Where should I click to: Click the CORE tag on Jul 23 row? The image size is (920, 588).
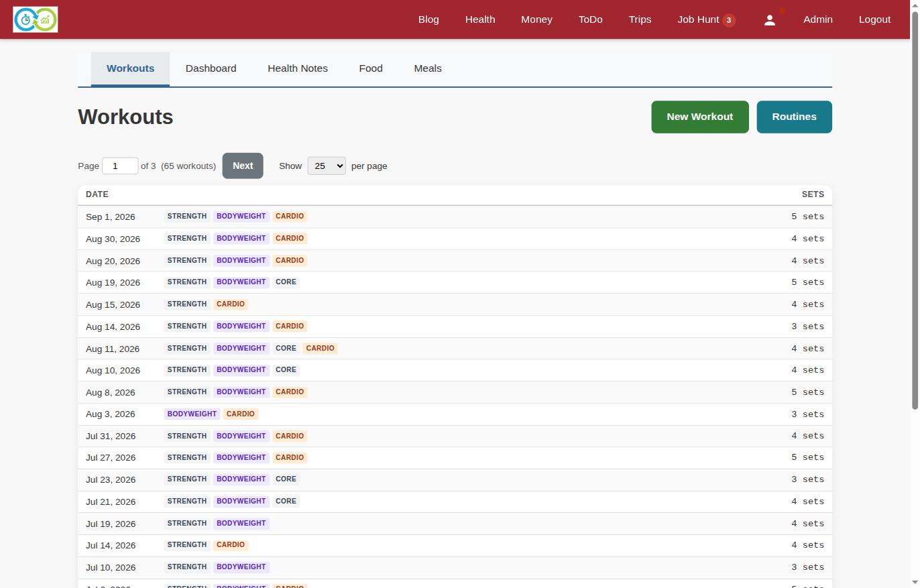pos(286,479)
